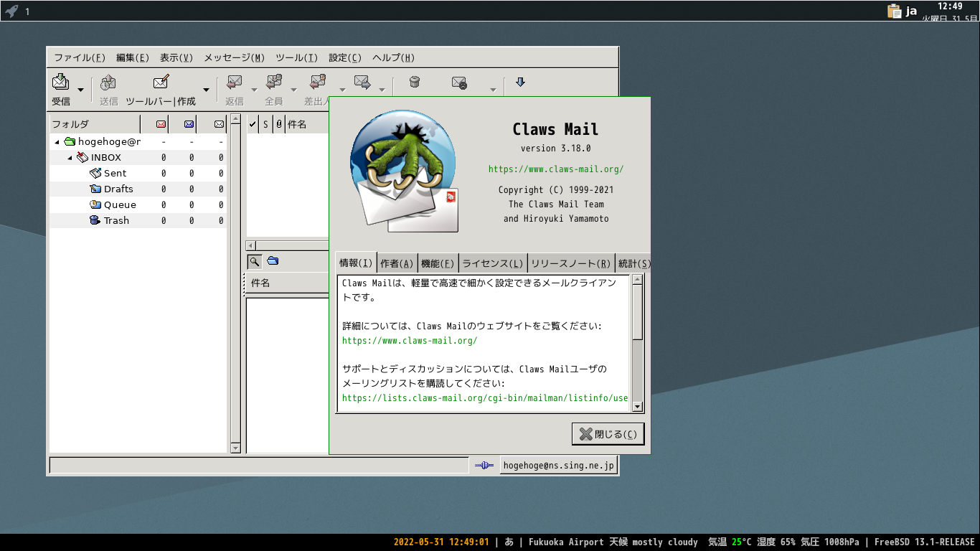The width and height of the screenshot is (980, 551).
Task: Click the 返信 reply toolbar icon
Action: (x=234, y=82)
